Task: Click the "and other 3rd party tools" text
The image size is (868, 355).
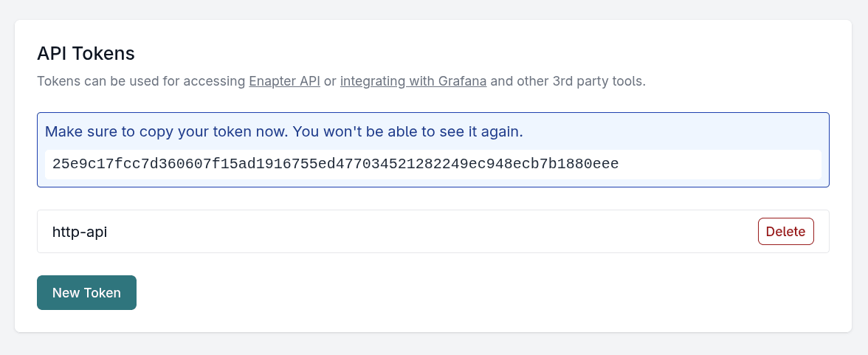Action: (568, 81)
